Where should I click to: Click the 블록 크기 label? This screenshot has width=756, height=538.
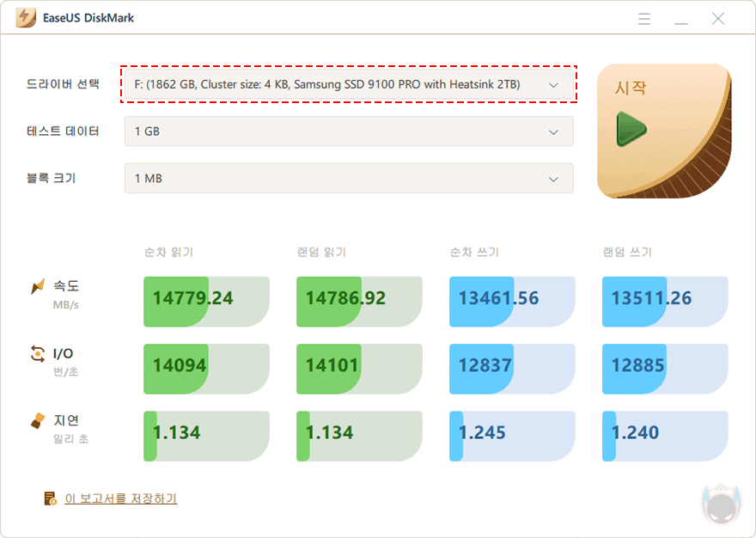tap(51, 178)
